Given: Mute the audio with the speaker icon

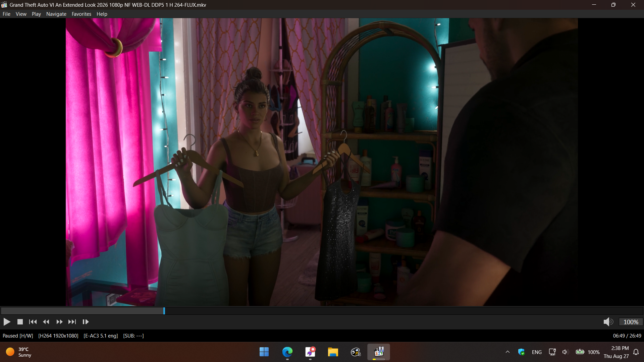Looking at the screenshot, I should pyautogui.click(x=608, y=322).
